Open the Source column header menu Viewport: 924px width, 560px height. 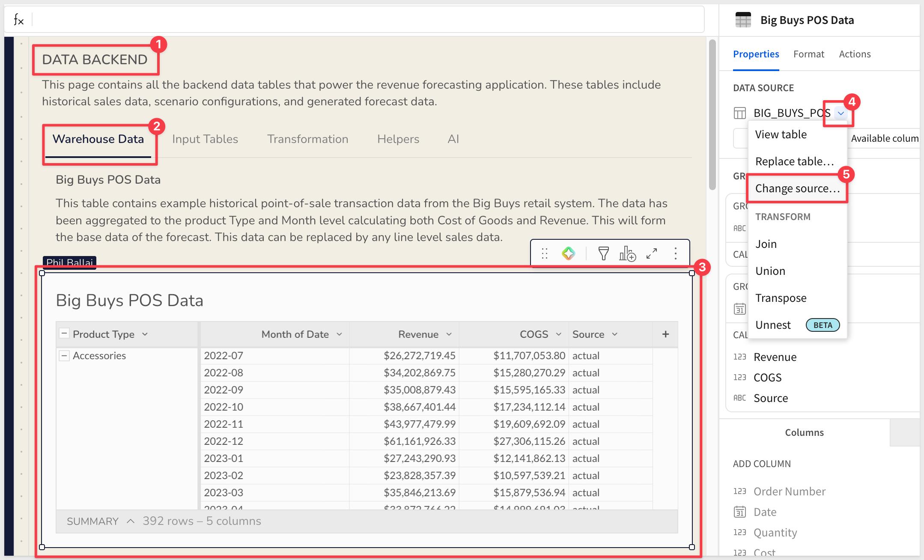[615, 334]
